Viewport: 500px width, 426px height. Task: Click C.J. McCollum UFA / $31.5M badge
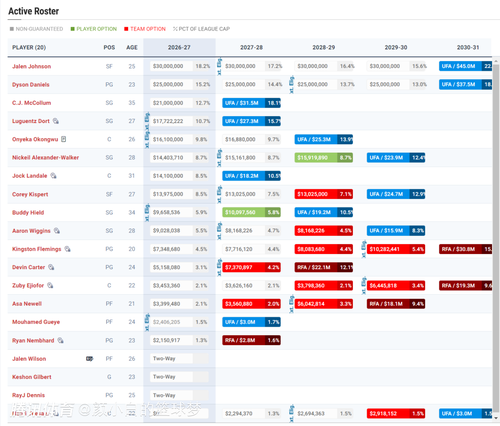pyautogui.click(x=251, y=103)
